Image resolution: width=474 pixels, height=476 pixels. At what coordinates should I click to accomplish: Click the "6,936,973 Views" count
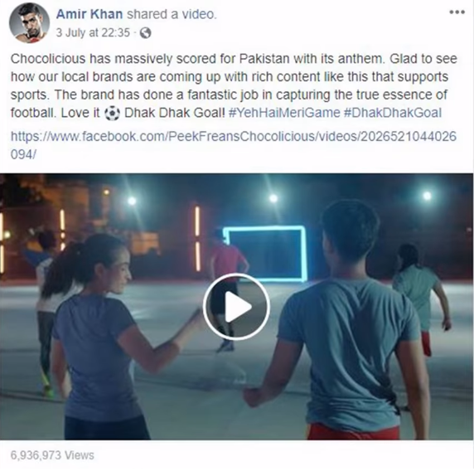click(x=52, y=455)
